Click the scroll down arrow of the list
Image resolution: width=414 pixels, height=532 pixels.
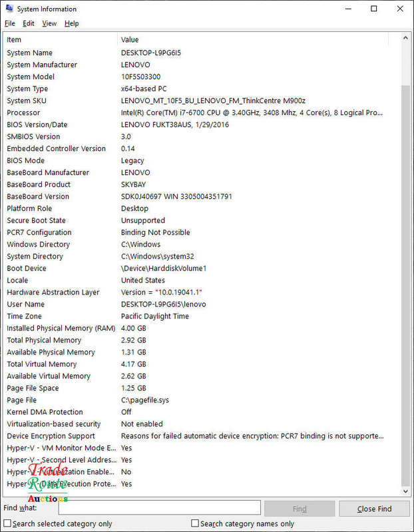tap(405, 491)
